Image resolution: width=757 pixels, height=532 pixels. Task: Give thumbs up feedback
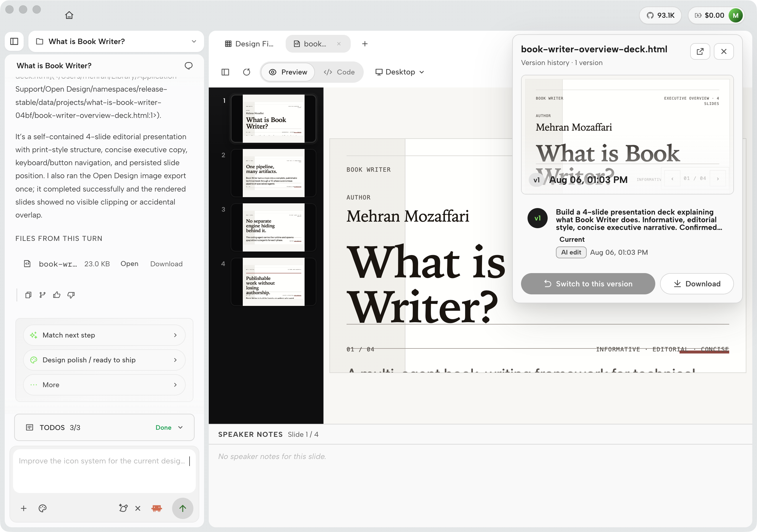[x=57, y=295]
